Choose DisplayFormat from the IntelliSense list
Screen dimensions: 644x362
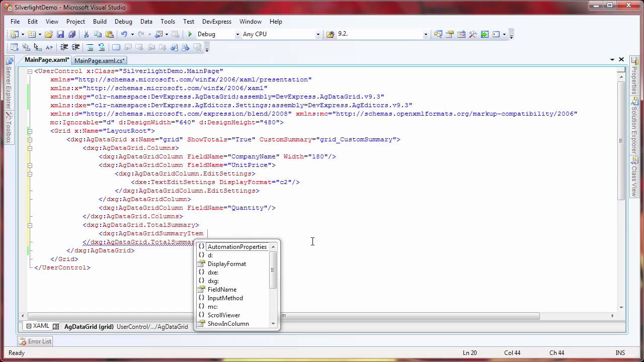point(226,264)
